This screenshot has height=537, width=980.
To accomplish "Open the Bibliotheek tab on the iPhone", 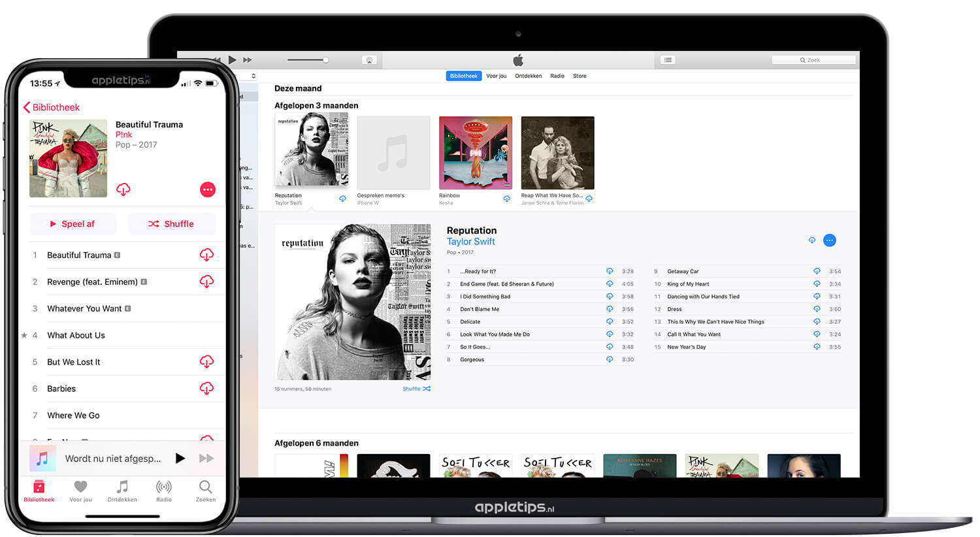I will pyautogui.click(x=39, y=491).
